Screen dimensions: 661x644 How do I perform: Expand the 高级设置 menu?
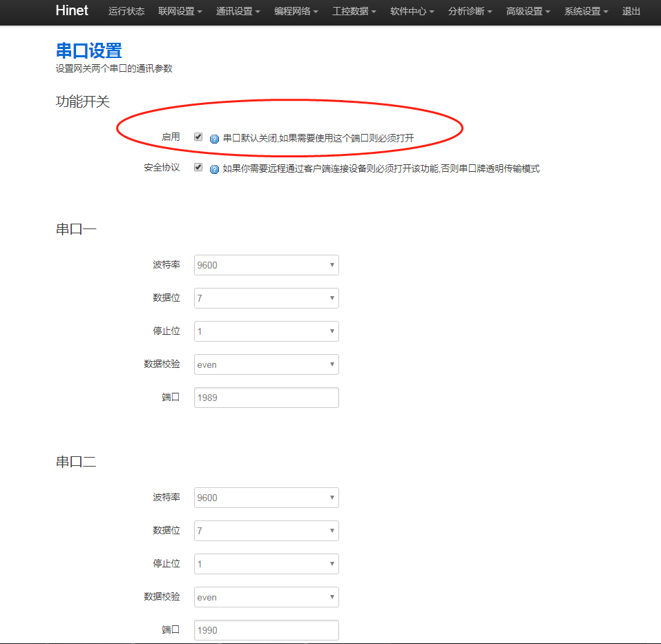point(528,12)
